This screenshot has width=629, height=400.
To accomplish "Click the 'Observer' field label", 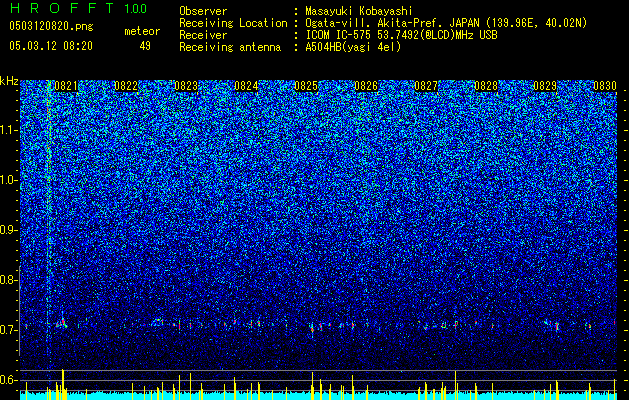I will pos(203,11).
